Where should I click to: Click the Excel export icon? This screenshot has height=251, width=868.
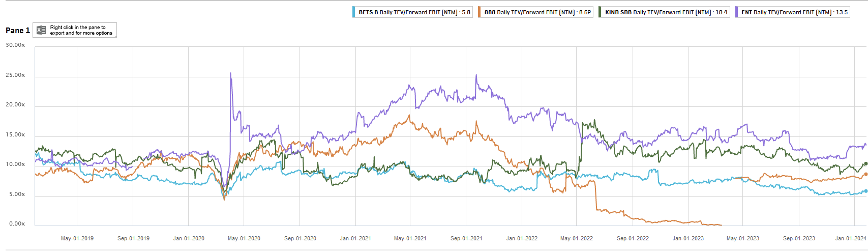pyautogui.click(x=41, y=30)
